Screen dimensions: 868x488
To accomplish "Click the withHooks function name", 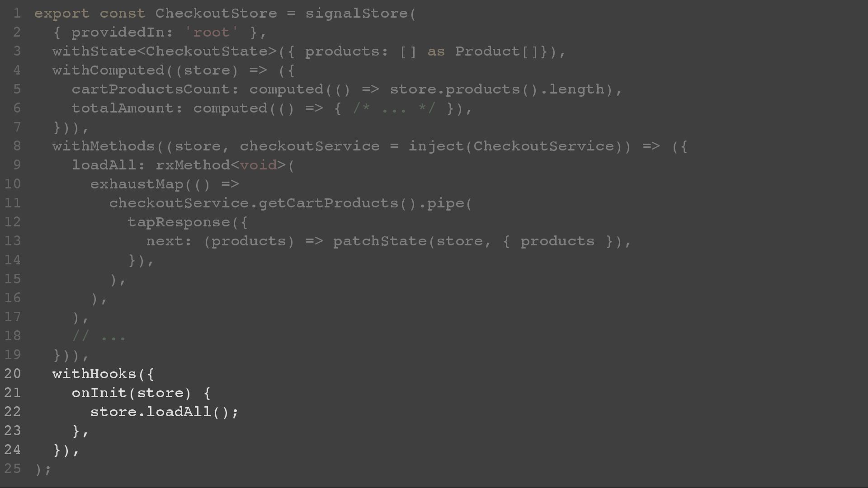I will click(94, 374).
